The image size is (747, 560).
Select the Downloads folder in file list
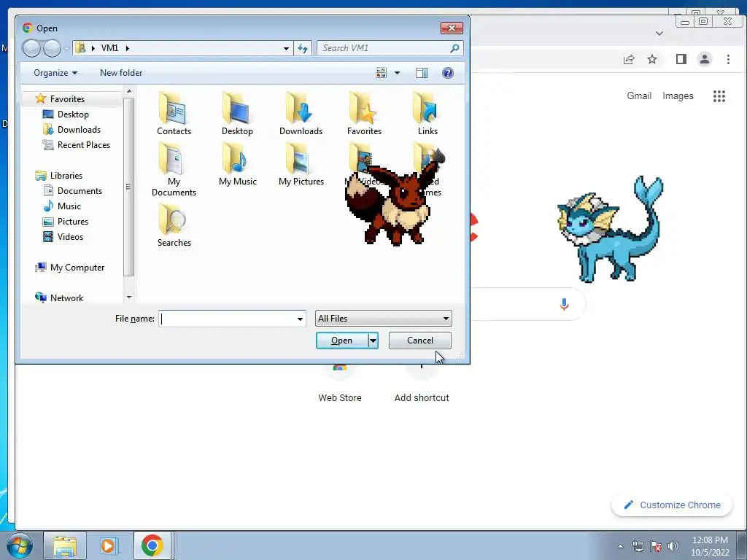[301, 114]
